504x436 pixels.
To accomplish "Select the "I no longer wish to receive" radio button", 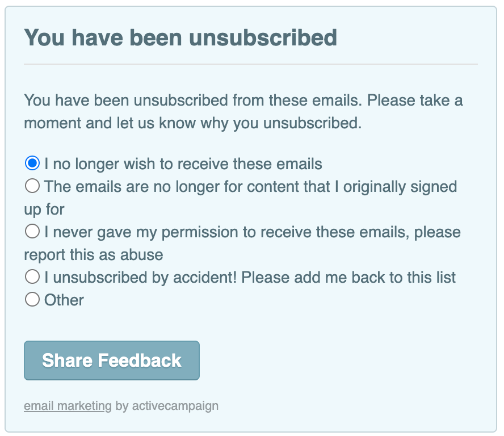I will coord(32,163).
